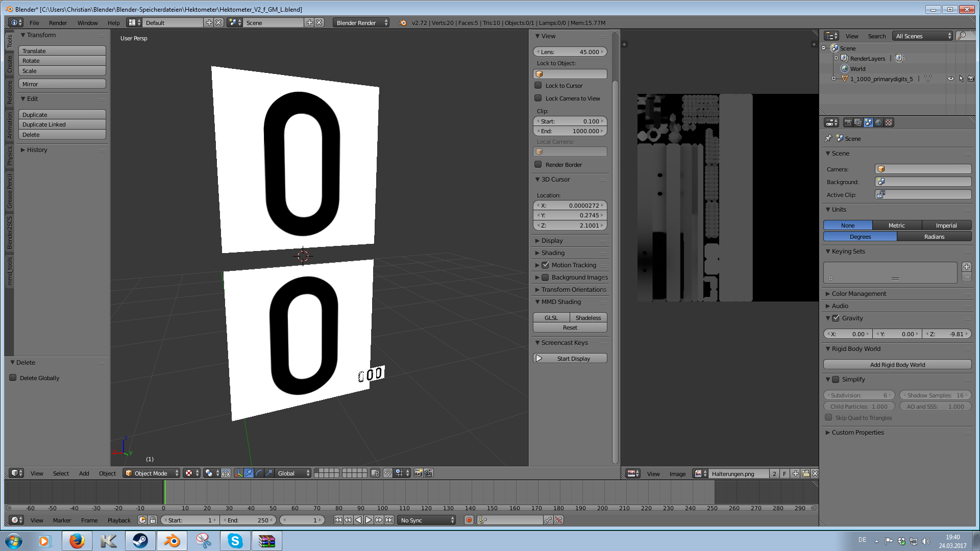The width and height of the screenshot is (980, 551).
Task: Expand the RenderLayers tree item
Action: (836, 58)
